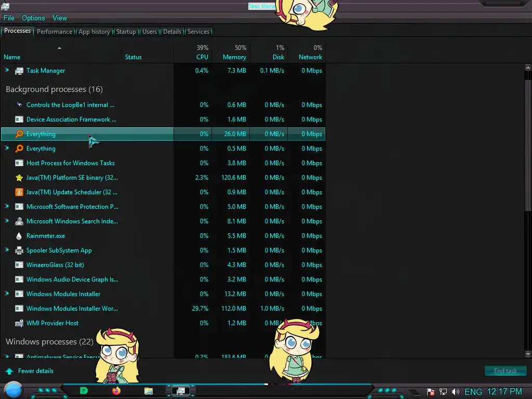Viewport: 532px width, 399px height.
Task: Open the green chat app in taskbar
Action: pos(84,391)
